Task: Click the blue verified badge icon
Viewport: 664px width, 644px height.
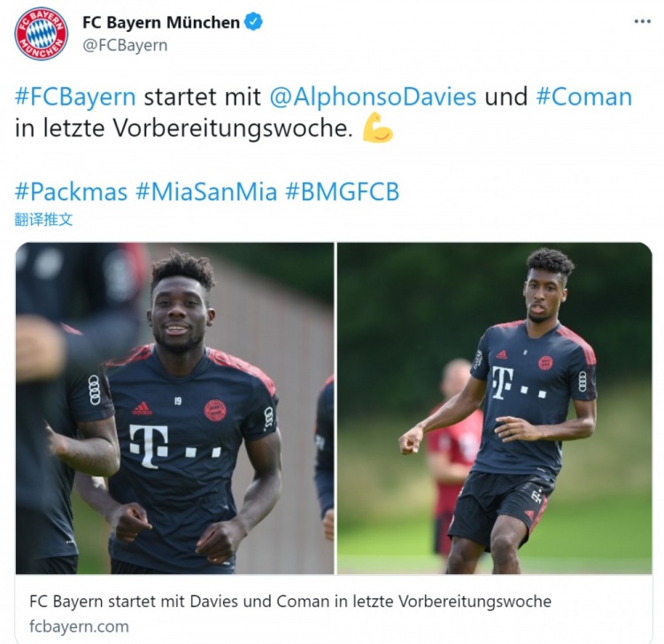Action: click(253, 22)
